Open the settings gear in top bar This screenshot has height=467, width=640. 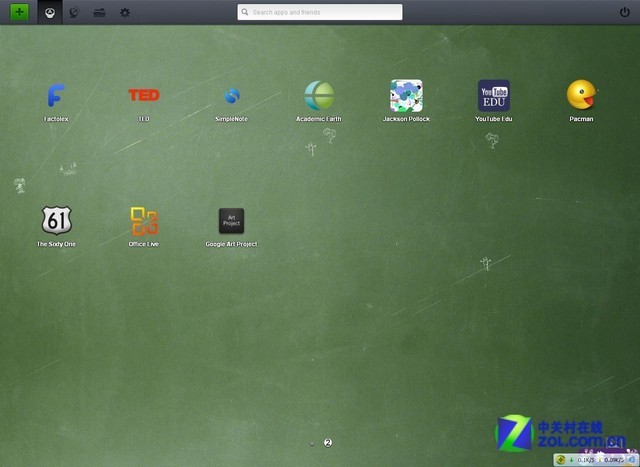125,12
